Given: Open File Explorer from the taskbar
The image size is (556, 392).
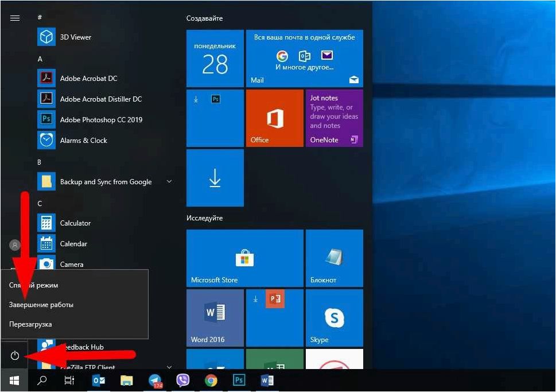Looking at the screenshot, I should coord(127,381).
